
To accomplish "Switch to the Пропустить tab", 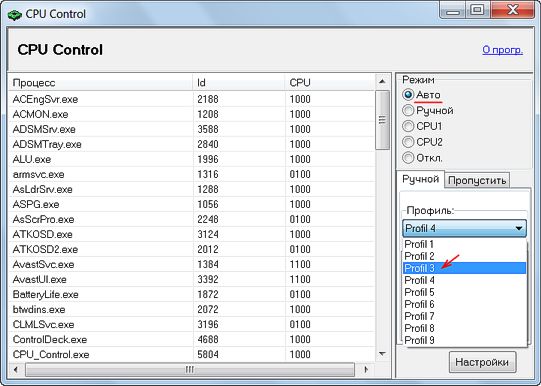I will point(477,180).
